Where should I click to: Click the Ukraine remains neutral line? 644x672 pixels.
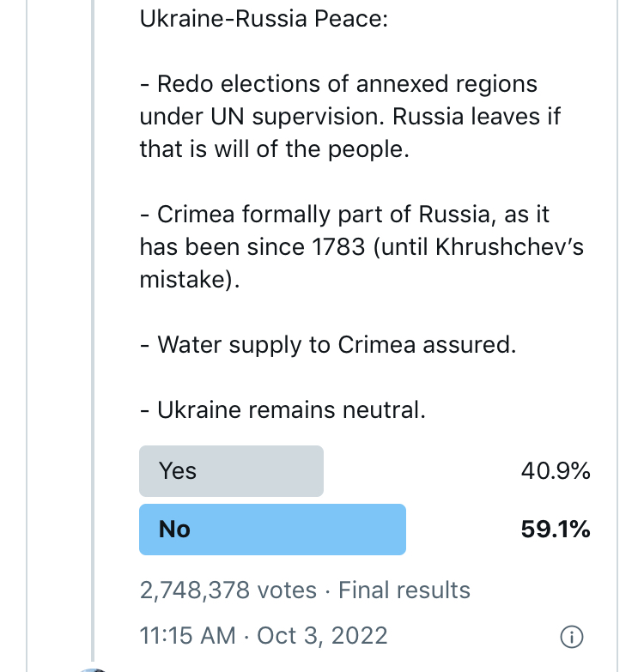[x=283, y=410]
